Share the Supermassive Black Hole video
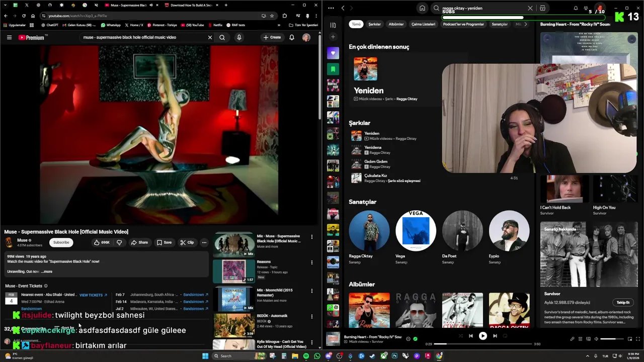Image resolution: width=644 pixels, height=362 pixels. [x=139, y=242]
